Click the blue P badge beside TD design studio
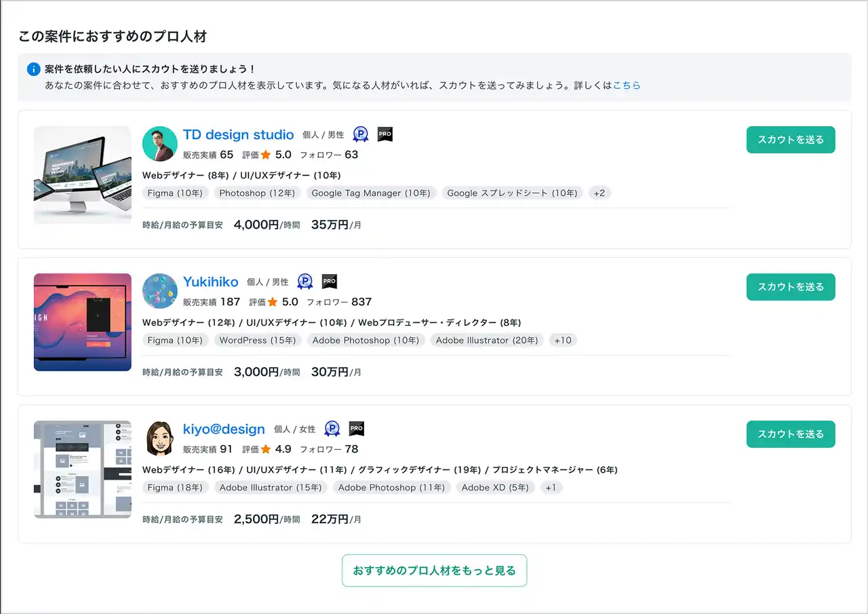 [361, 134]
